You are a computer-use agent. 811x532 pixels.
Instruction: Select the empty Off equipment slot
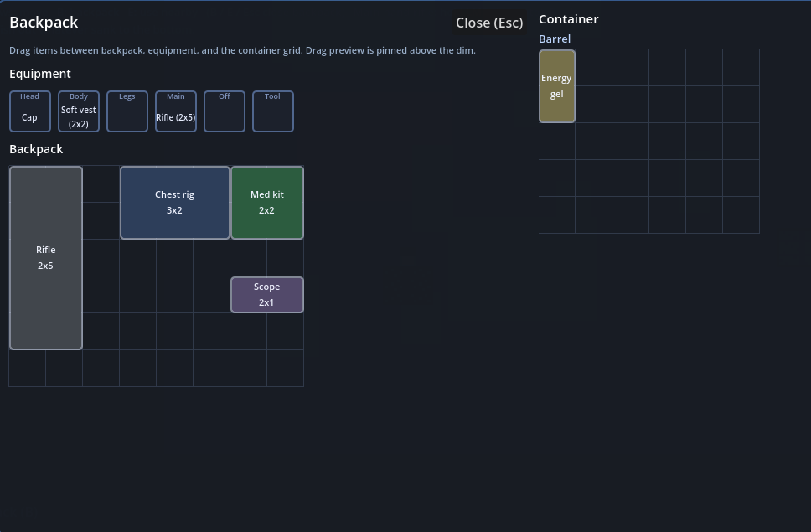point(225,111)
